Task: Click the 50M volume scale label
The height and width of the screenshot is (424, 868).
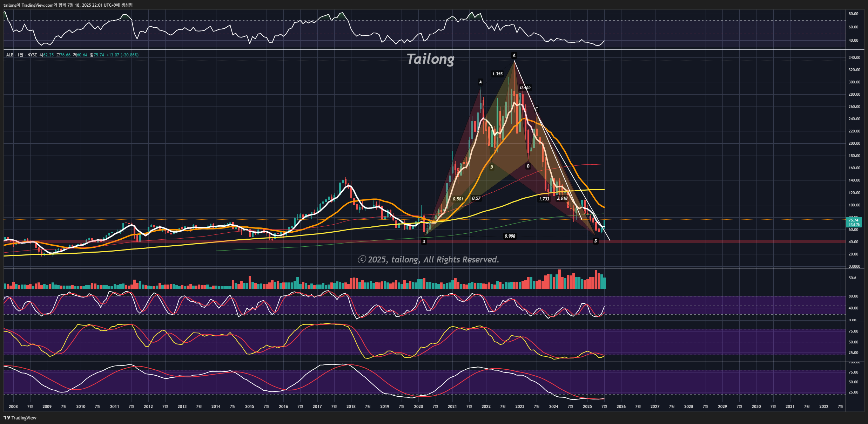Action: pos(852,278)
